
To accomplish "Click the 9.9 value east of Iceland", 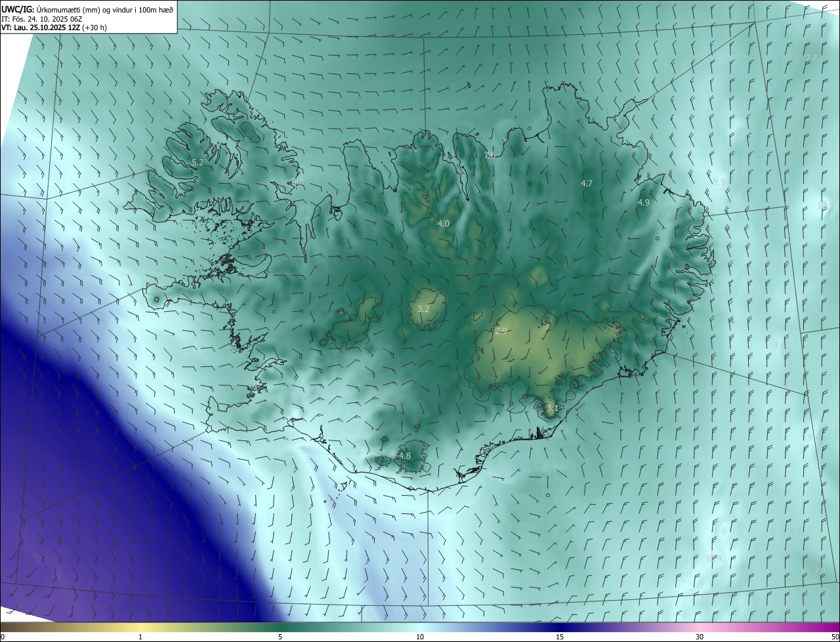I will (719, 182).
